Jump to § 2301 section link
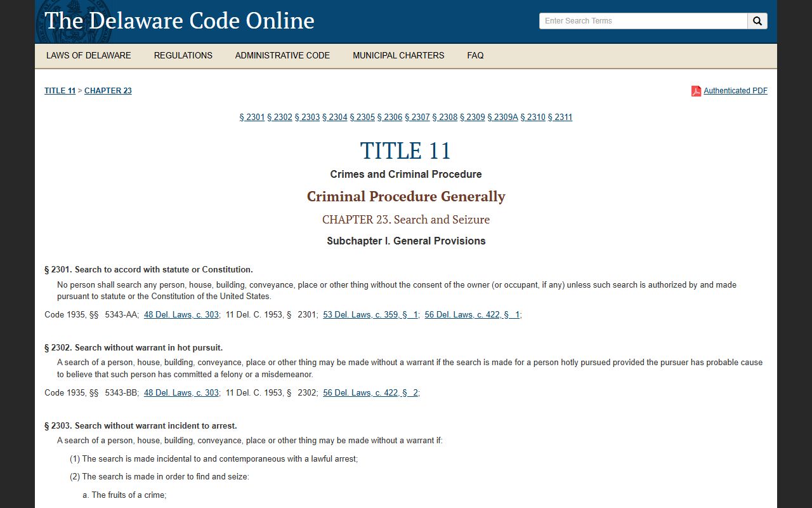Image resolution: width=812 pixels, height=508 pixels. 252,117
